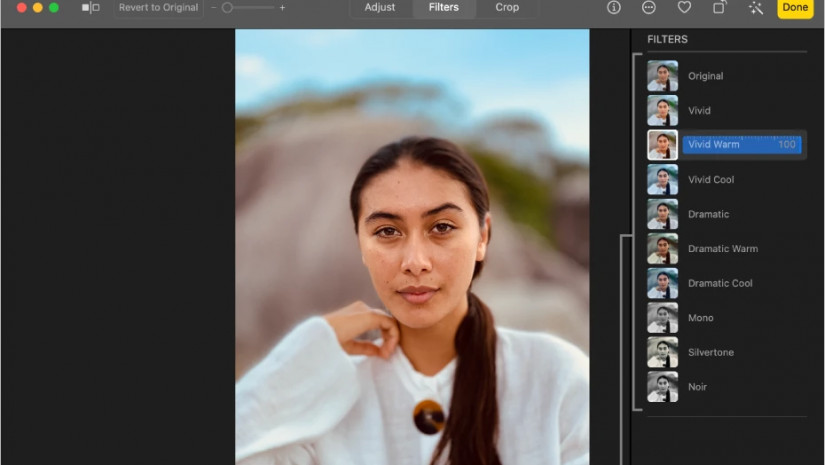Adjust the zoom slider knob
Viewport: 825px width, 465px height.
click(x=227, y=7)
